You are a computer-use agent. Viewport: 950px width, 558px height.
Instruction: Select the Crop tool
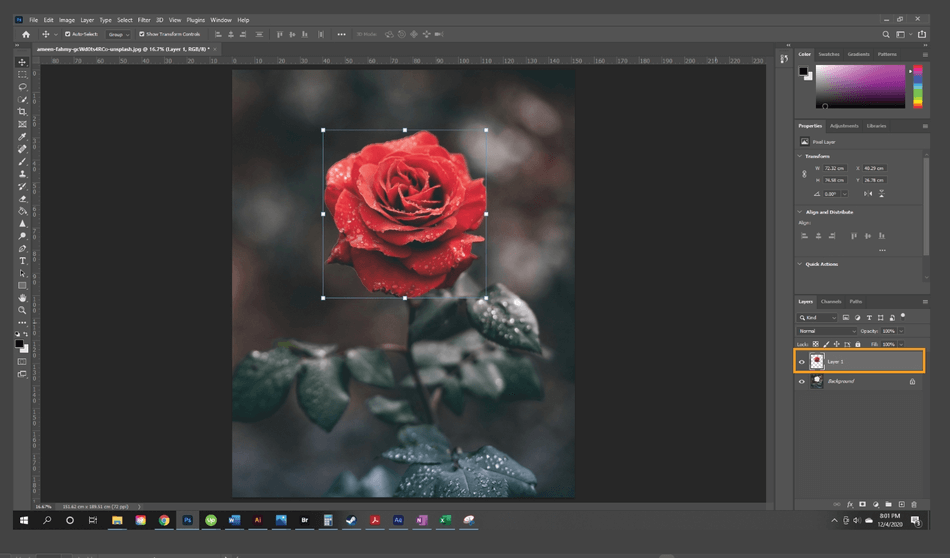point(22,111)
